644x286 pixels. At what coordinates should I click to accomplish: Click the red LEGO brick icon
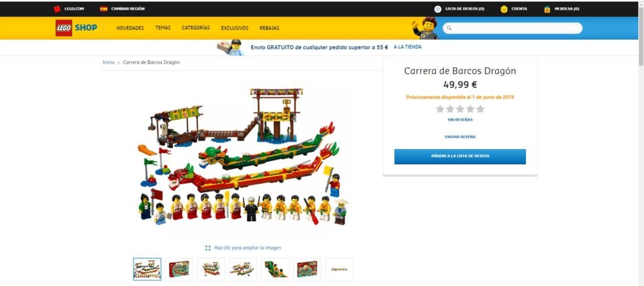tap(57, 9)
